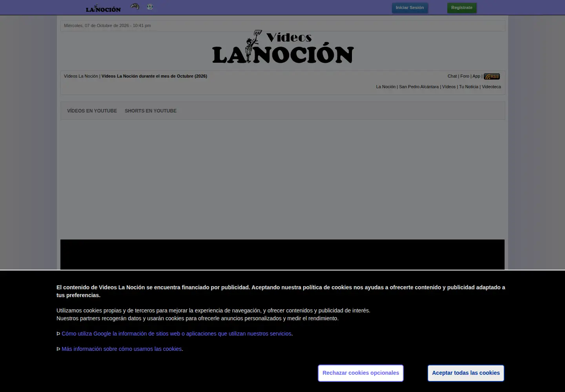Open the Vídeos en YouTube tab
The width and height of the screenshot is (565, 392).
click(92, 111)
